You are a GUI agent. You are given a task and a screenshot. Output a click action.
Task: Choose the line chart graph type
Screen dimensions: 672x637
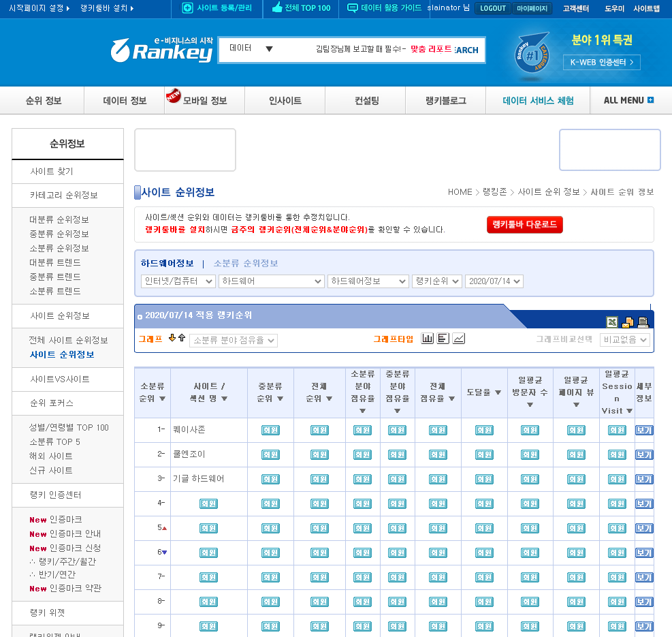459,339
